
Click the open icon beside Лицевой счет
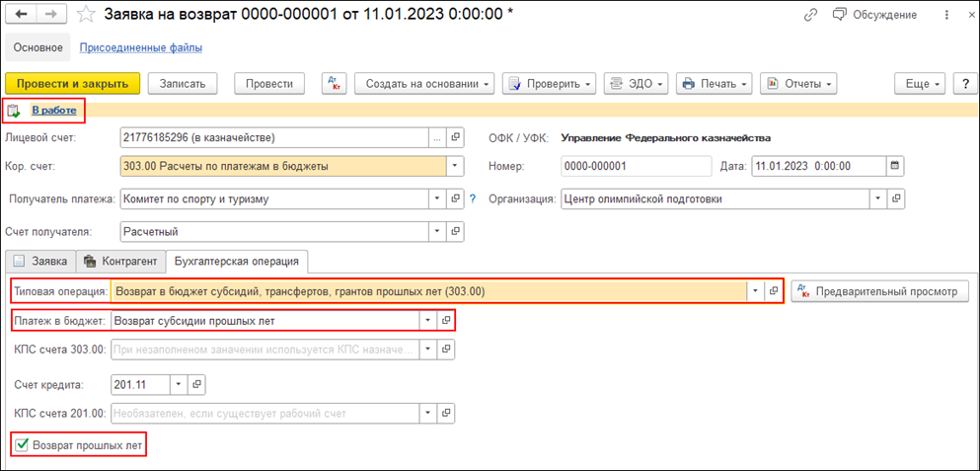[x=455, y=137]
